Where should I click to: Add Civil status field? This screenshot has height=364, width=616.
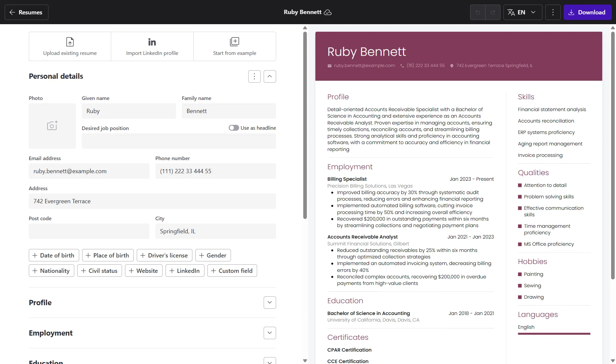coord(99,271)
